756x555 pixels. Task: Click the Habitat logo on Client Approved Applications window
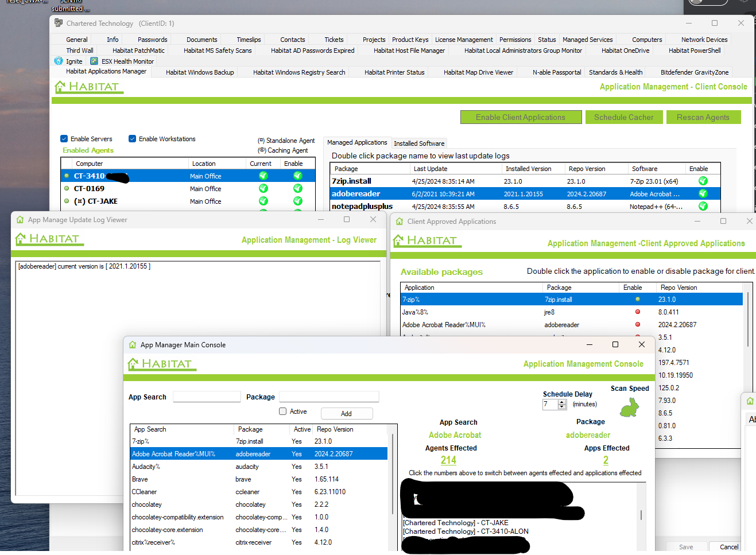coord(427,239)
